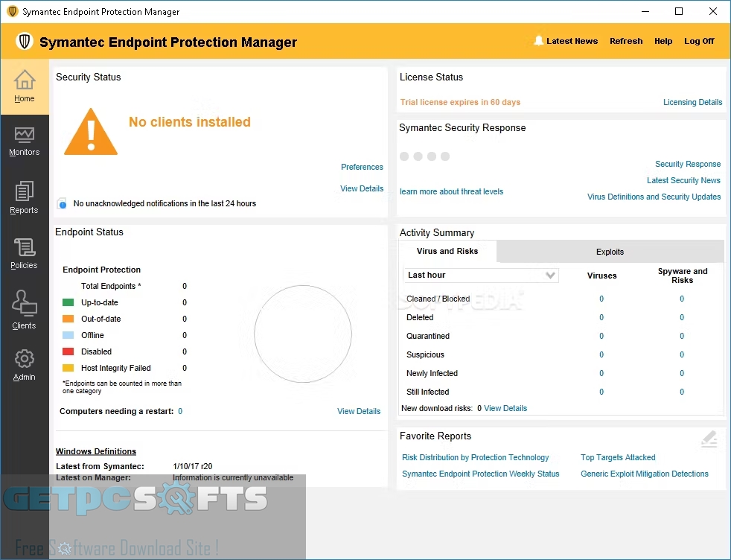Edit Favorite Reports with pencil icon
731x560 pixels.
[709, 439]
